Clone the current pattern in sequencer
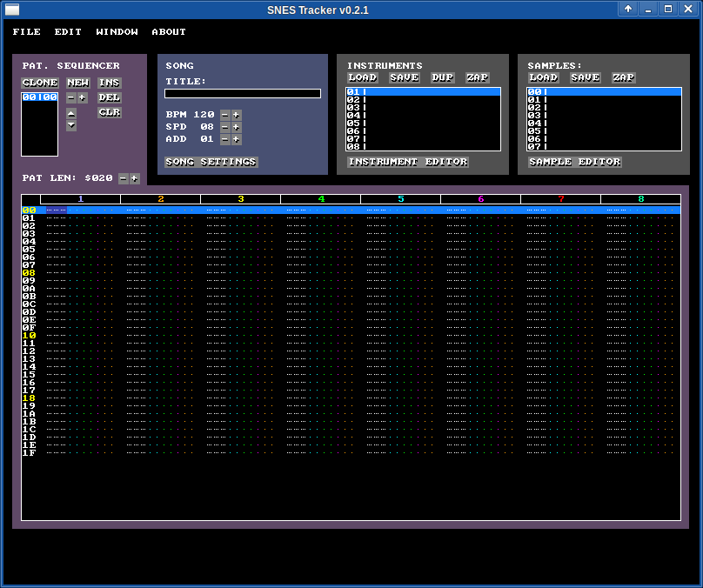Screen dimensions: 703x588 pos(40,84)
